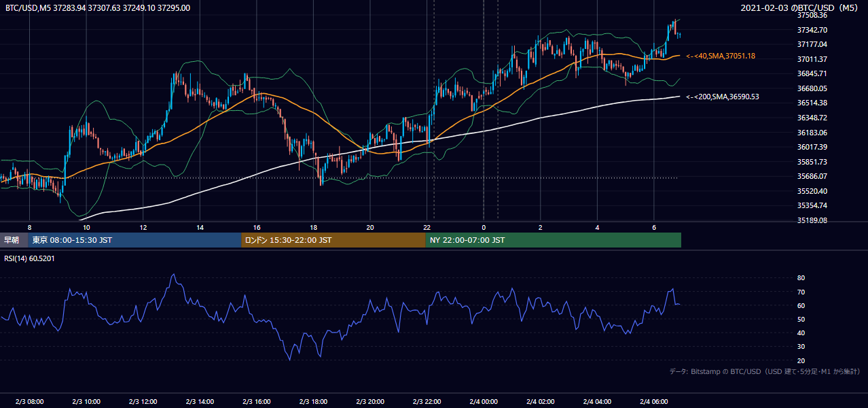Click hour label 14 under price chart

coord(200,227)
